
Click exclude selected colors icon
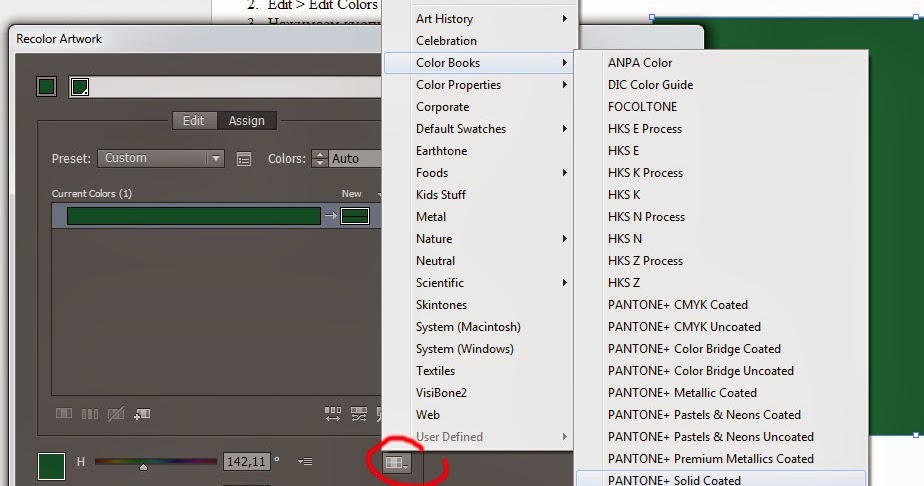tap(116, 414)
